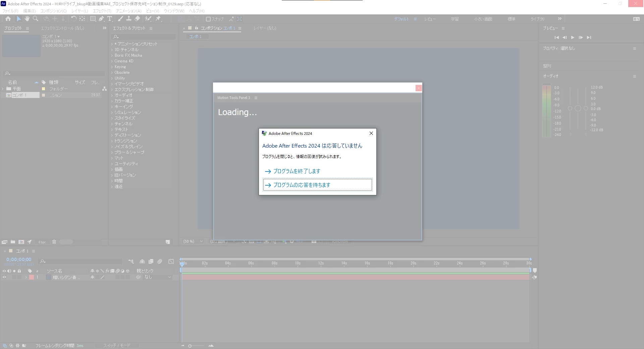This screenshot has height=349, width=644.
Task: Hide layer 1 with eye toggle
Action: point(4,277)
